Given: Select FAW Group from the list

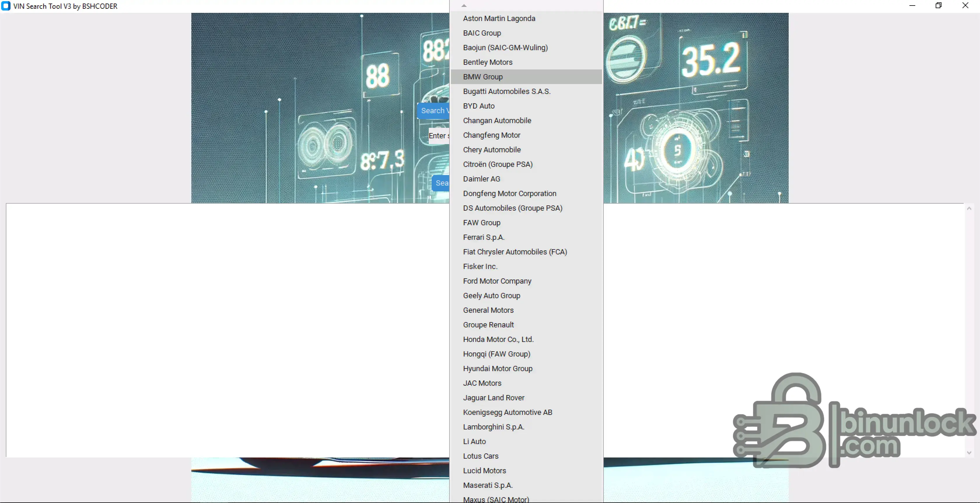Looking at the screenshot, I should pyautogui.click(x=526, y=223).
